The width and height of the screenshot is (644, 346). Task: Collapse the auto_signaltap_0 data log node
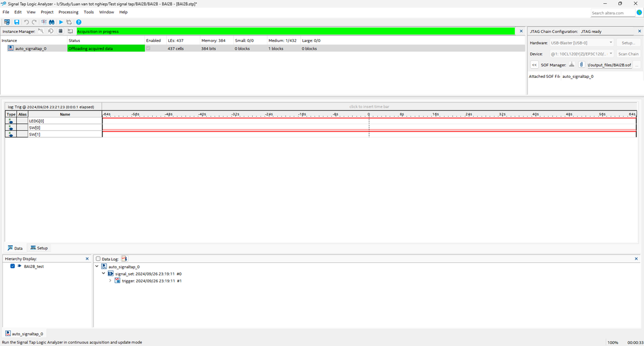coord(97,266)
